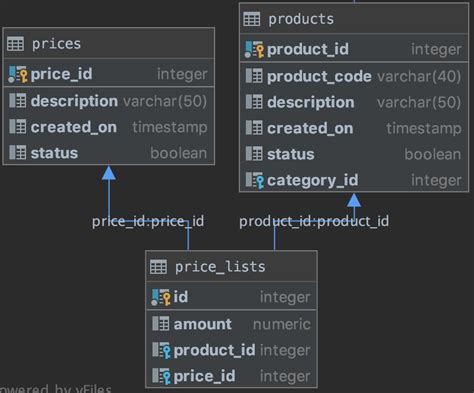Viewport: 474px width, 393px height.
Task: Select the description column name in the products table
Action: [x=311, y=102]
